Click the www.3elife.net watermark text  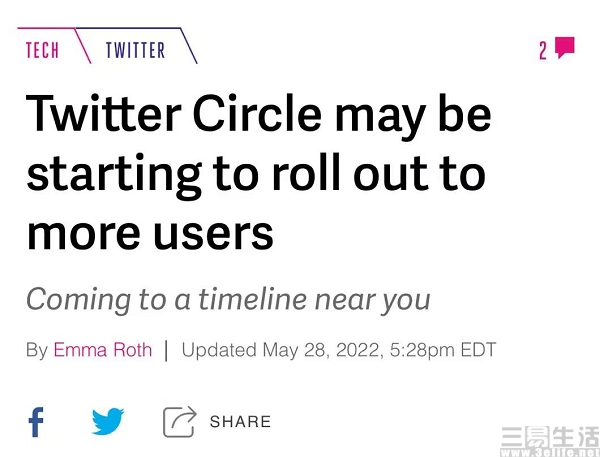tap(550, 452)
